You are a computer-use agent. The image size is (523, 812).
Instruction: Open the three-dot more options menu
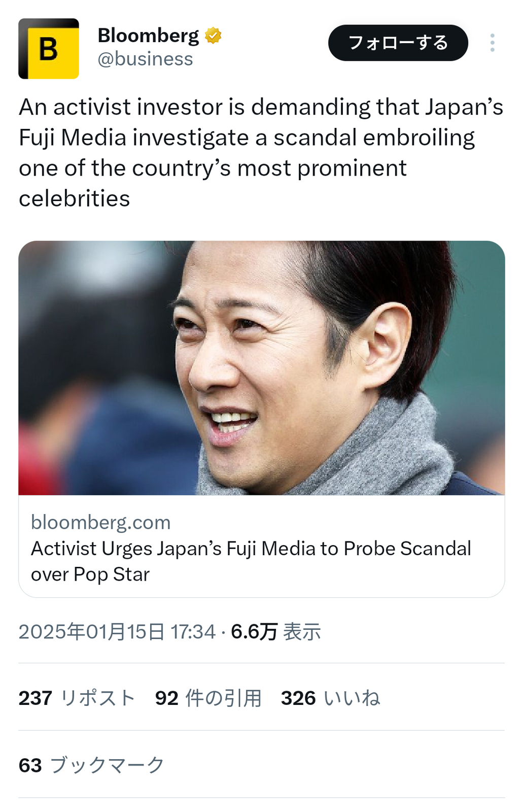(492, 43)
